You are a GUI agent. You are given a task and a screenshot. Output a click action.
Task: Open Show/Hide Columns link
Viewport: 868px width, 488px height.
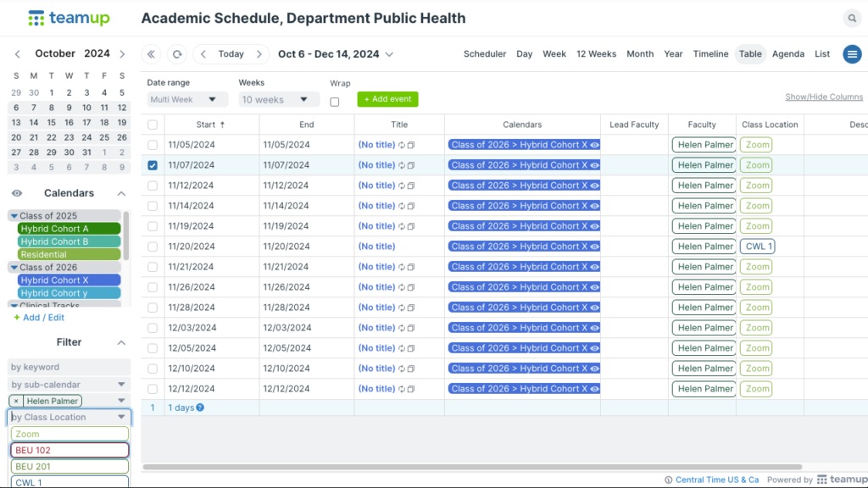pos(824,97)
